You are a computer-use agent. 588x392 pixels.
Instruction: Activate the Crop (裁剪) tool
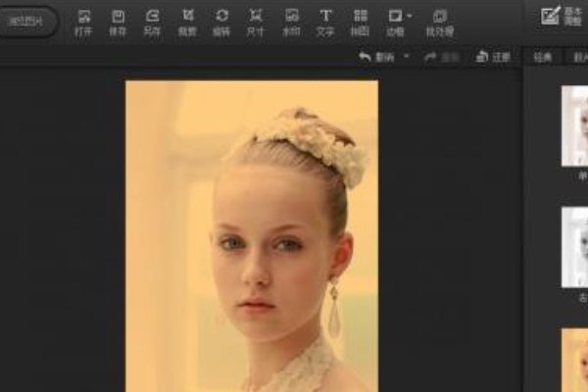187,21
